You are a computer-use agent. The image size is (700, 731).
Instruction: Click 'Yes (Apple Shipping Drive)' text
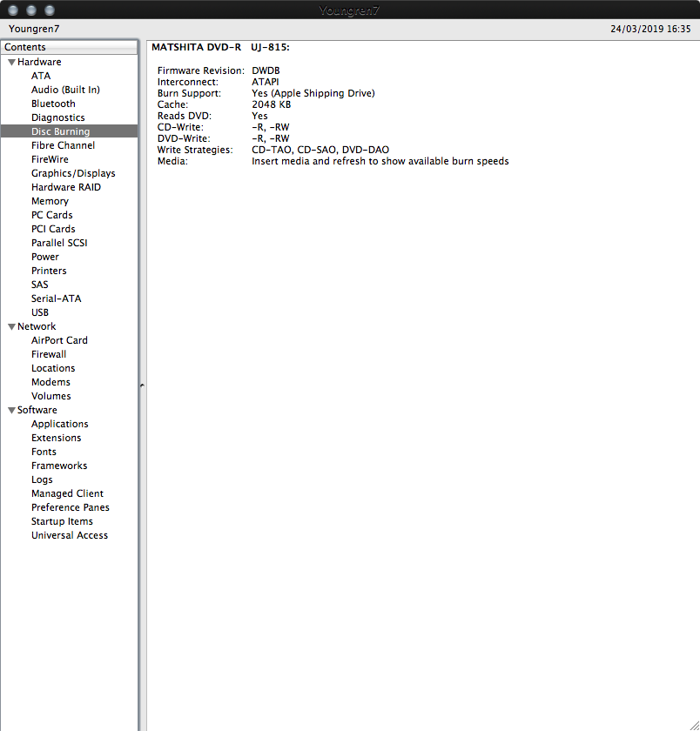tap(313, 93)
